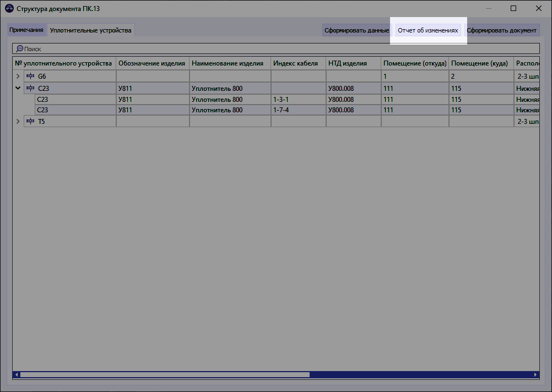Collapse the C23 tree row
The width and height of the screenshot is (552, 392).
tap(18, 88)
